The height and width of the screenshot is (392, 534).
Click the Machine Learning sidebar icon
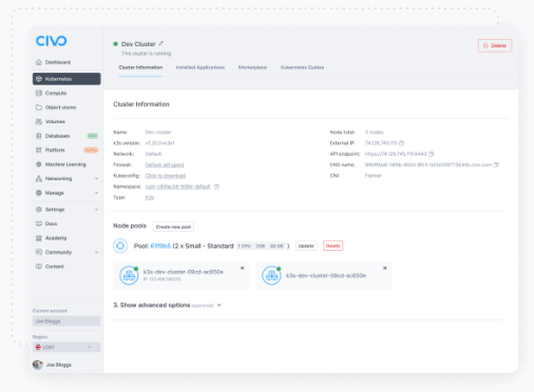click(39, 164)
